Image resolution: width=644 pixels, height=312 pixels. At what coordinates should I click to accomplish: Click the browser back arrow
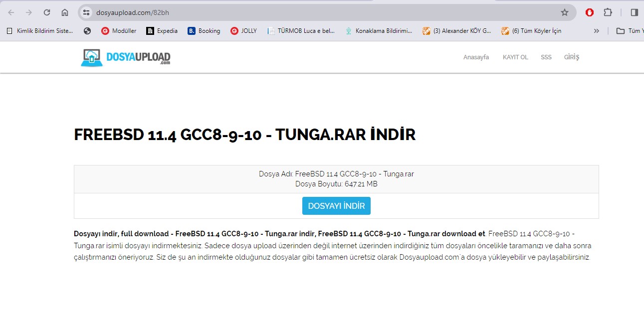pyautogui.click(x=11, y=12)
